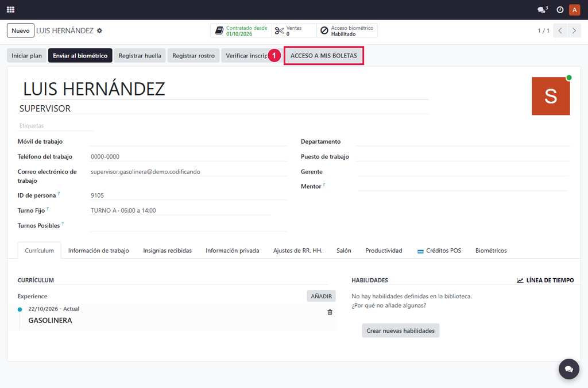This screenshot has width=588, height=388.
Task: Open the Turnos Posibles field
Action: point(188,225)
